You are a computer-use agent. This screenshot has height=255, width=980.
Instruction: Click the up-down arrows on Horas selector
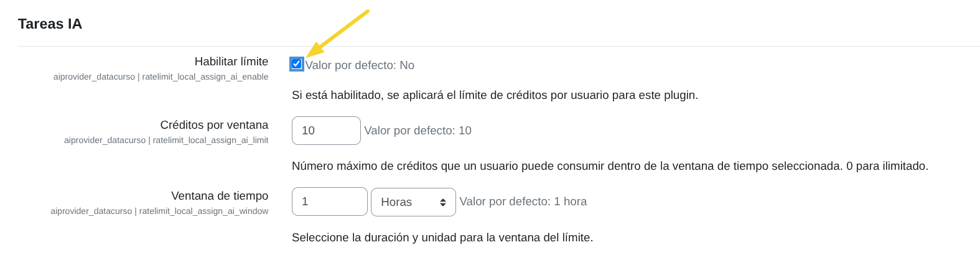tap(443, 202)
